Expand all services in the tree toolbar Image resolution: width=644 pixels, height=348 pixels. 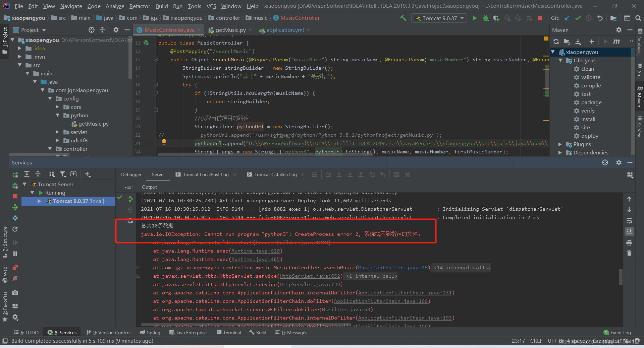27,174
